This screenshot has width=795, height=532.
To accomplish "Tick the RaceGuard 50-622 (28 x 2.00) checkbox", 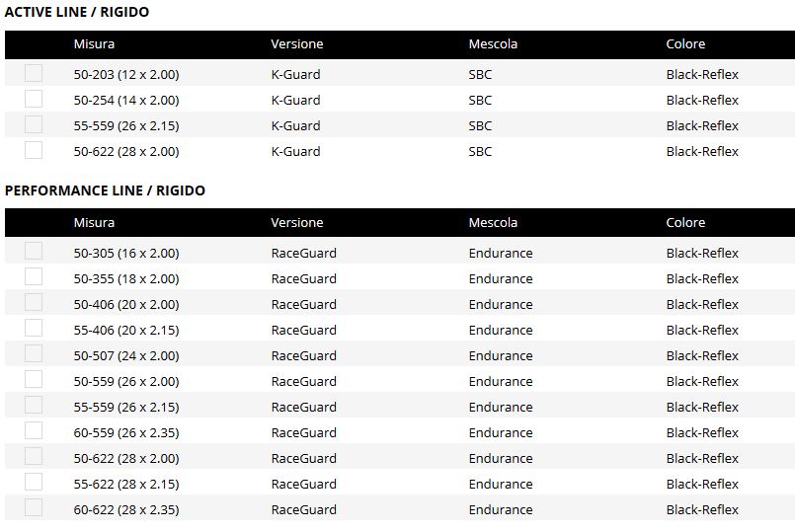I will 34,457.
